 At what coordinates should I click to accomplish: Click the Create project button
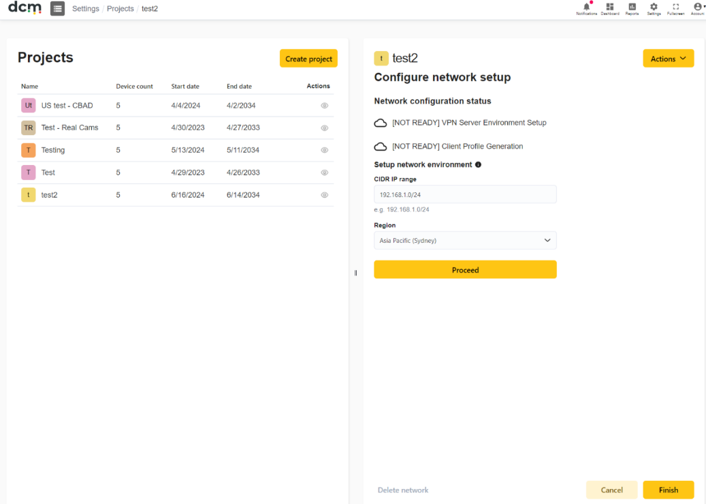(308, 59)
